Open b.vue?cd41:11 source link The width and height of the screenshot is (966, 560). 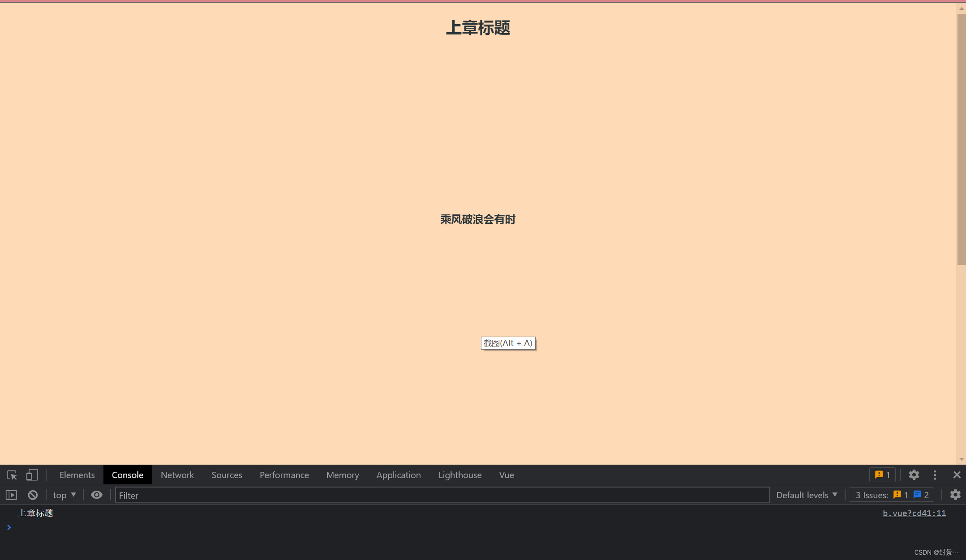[x=914, y=513]
